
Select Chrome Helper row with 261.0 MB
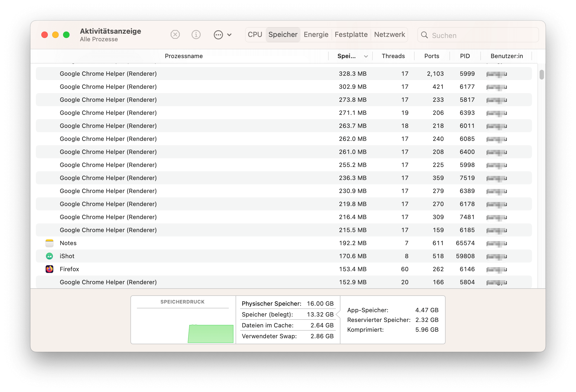pos(284,152)
